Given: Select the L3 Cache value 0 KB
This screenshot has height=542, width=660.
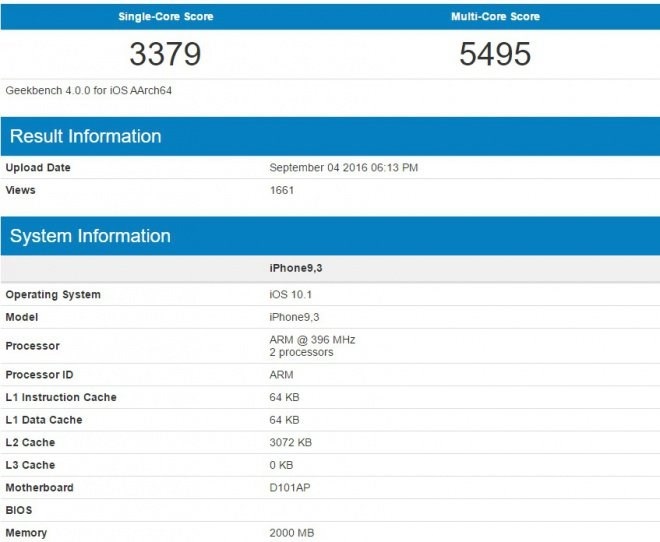Looking at the screenshot, I should (x=281, y=465).
